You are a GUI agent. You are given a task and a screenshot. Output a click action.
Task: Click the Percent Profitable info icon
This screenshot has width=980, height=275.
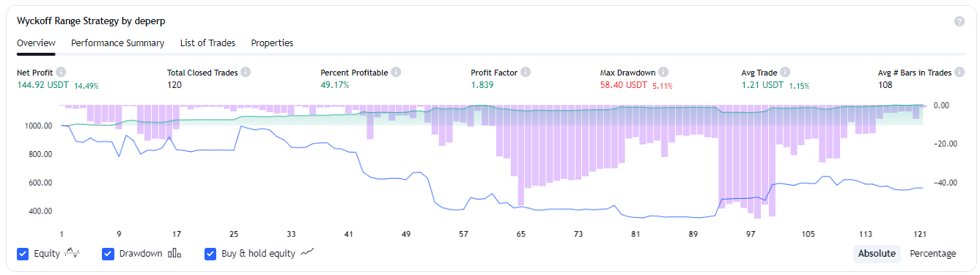396,72
